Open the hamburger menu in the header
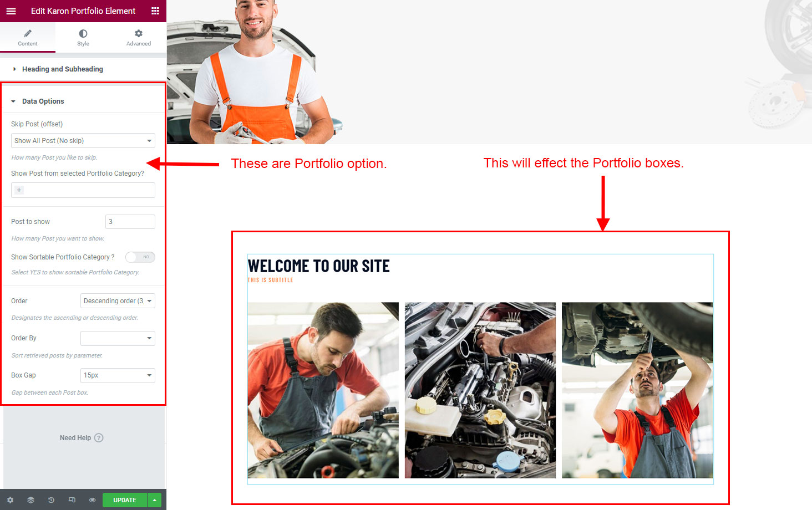812x510 pixels. (11, 11)
